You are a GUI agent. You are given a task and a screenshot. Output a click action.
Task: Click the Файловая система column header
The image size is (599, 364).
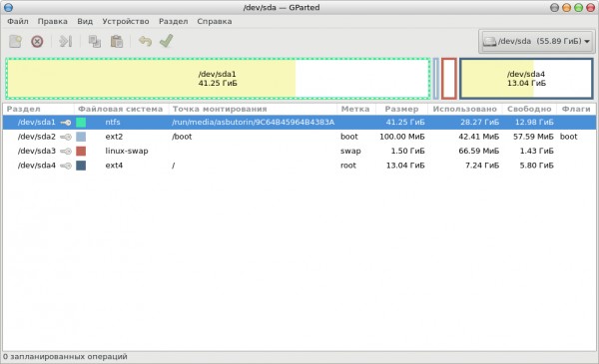point(121,109)
